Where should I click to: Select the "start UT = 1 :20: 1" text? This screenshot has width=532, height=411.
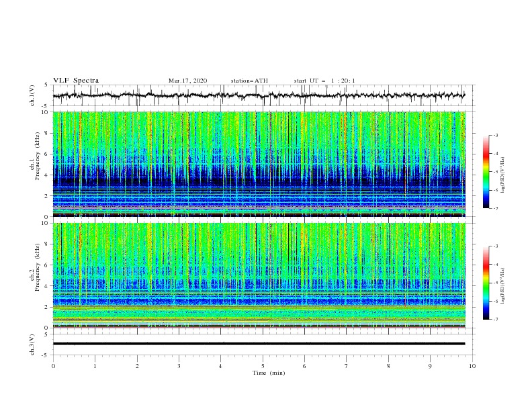coord(324,81)
